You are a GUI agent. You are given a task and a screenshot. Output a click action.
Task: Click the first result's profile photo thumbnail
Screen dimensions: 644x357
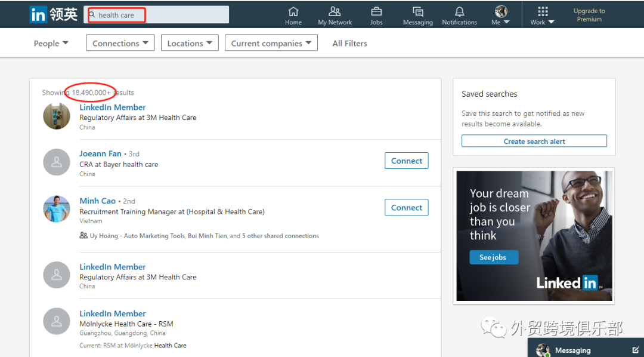[x=57, y=116]
